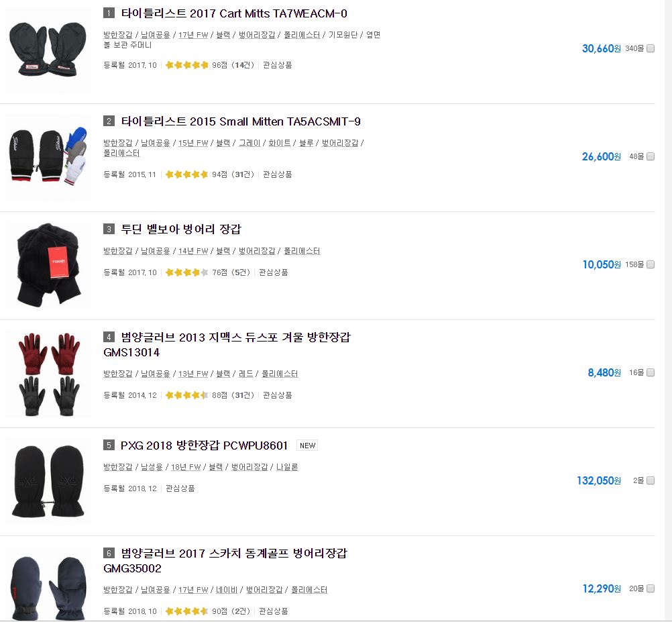Click the NEW badge beside PXG 2018 방한장갑
Image resolution: width=672 pixels, height=622 pixels.
pos(307,446)
